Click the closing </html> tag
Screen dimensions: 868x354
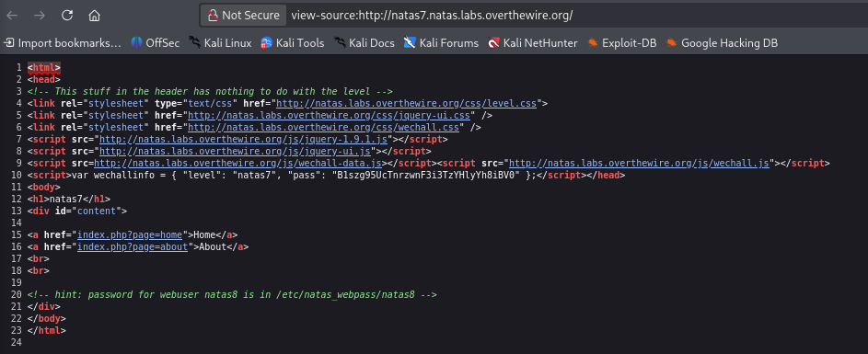[47, 331]
